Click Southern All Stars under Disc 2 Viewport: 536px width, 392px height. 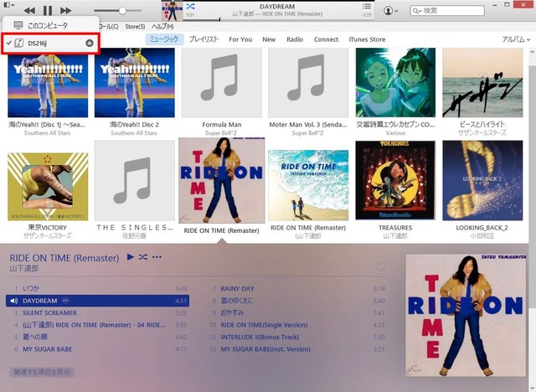point(134,133)
